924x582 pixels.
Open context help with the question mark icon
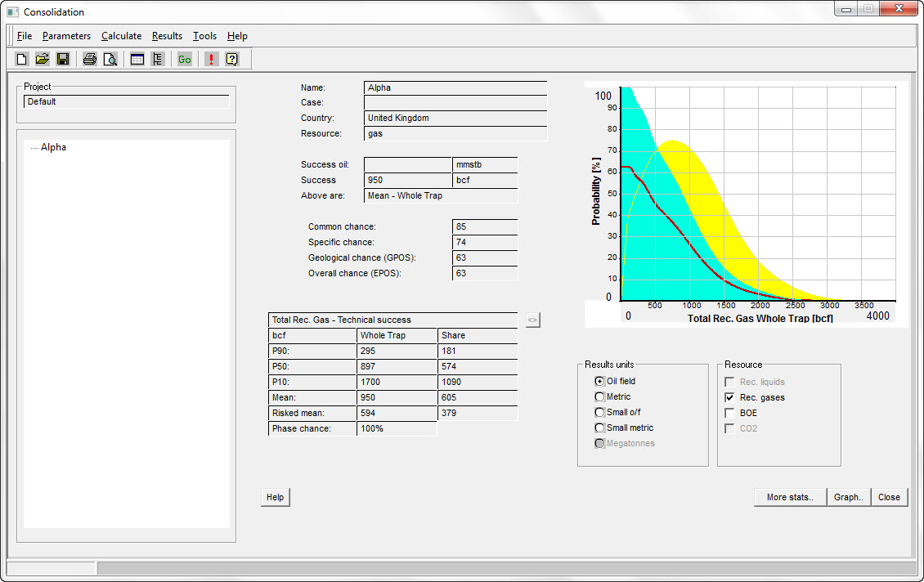(232, 58)
